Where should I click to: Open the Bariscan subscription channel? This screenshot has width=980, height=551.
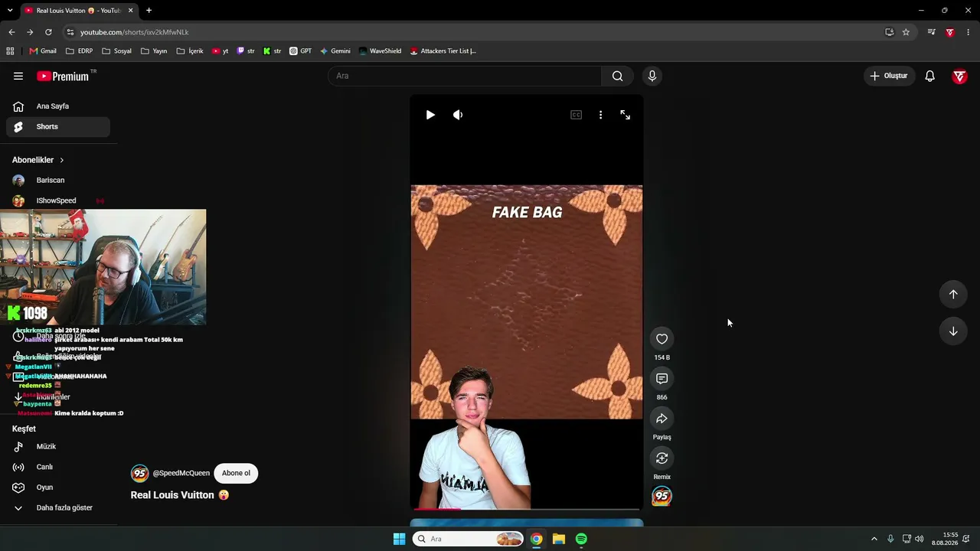coord(58,181)
